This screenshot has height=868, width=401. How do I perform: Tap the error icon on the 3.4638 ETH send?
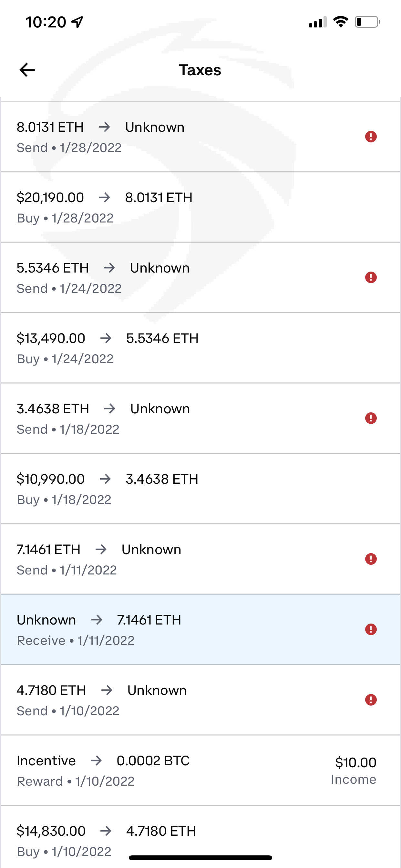(371, 418)
